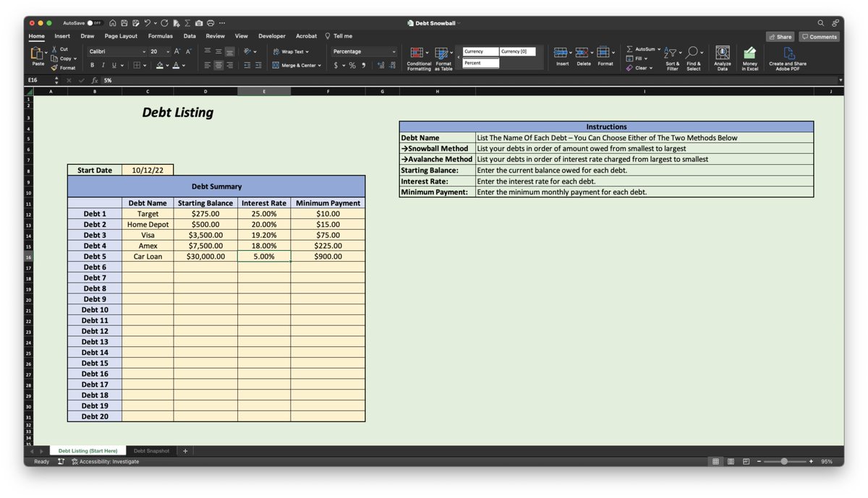Click the Money in Excel icon
The height and width of the screenshot is (498, 868).
click(749, 53)
